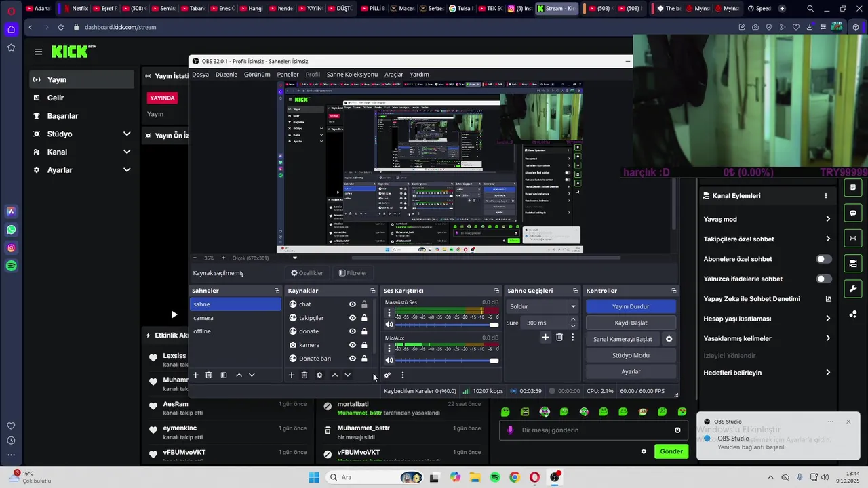
Task: Click Sanal Kamerayı Başlat button
Action: [x=623, y=339]
